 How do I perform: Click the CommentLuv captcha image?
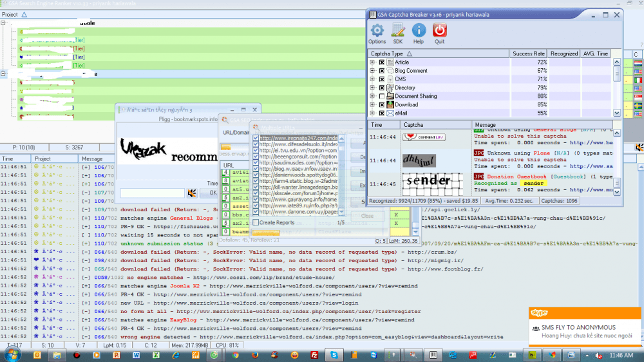pyautogui.click(x=424, y=137)
